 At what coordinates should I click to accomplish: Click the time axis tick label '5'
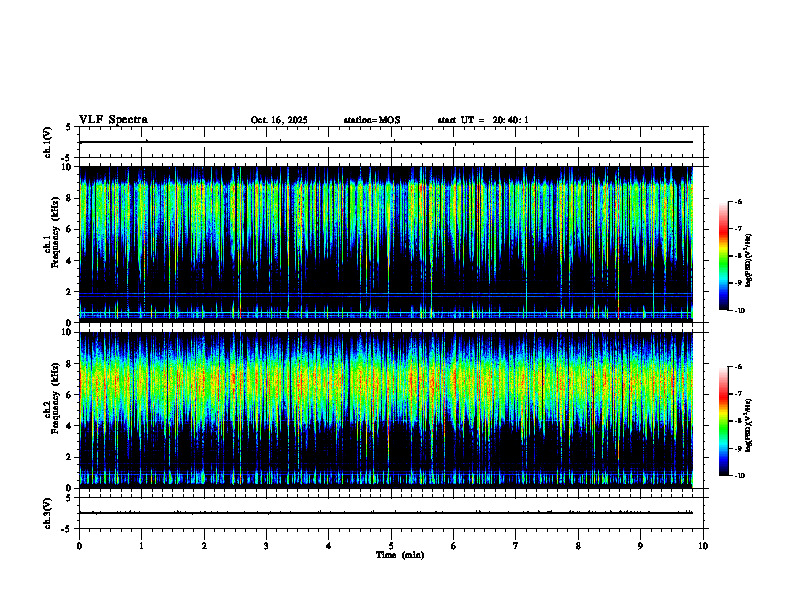391,546
